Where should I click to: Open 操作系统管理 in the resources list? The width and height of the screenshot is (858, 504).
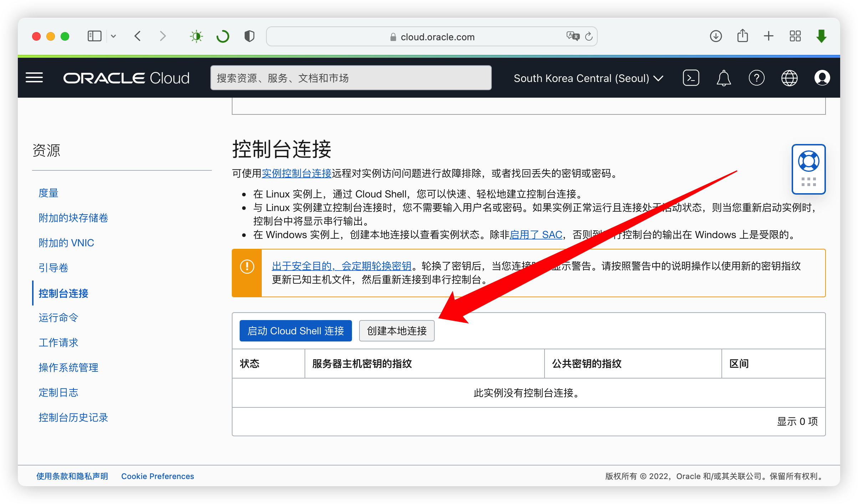(68, 367)
